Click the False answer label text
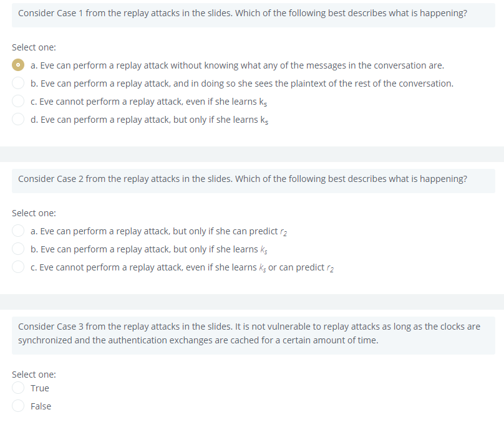 pyautogui.click(x=40, y=406)
